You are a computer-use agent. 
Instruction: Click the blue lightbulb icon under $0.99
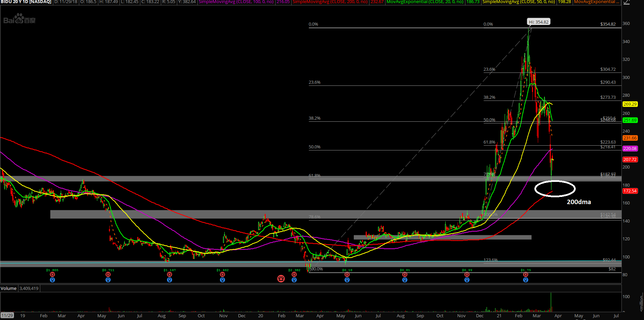(x=467, y=280)
